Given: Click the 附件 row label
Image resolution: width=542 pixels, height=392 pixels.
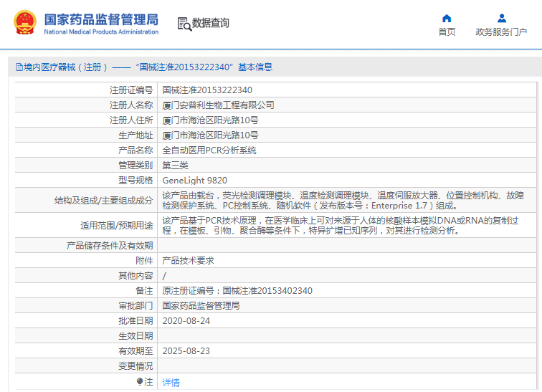Looking at the screenshot, I should (x=144, y=260).
